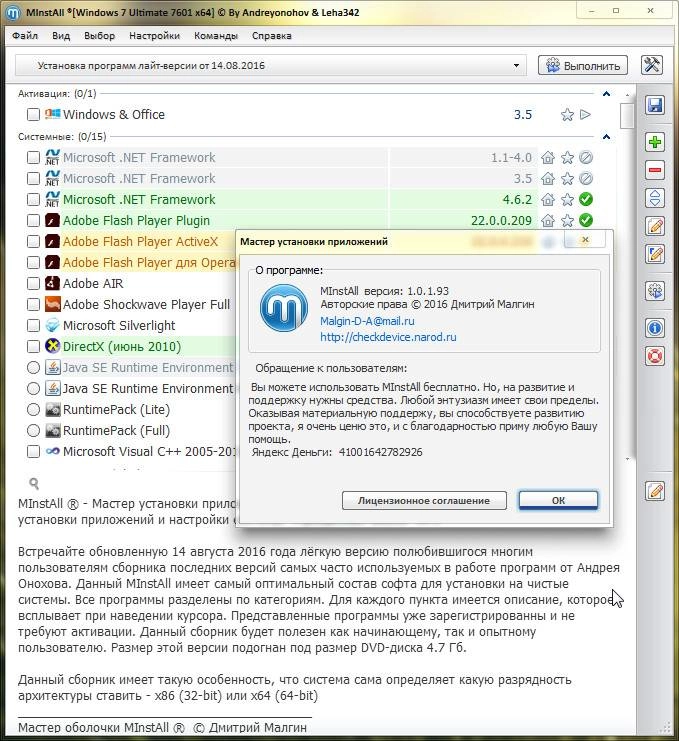Check the DirectX (июнь 2010) checkbox

[x=33, y=346]
